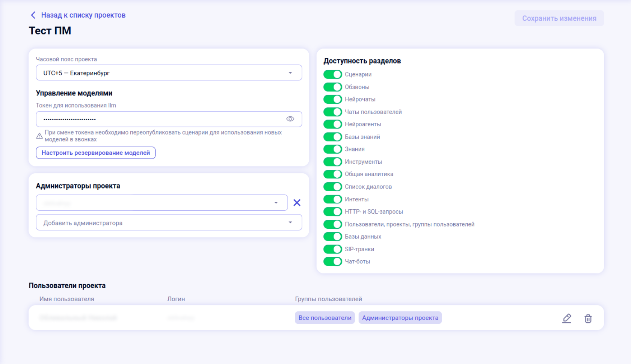631x364 pixels.
Task: Toggle the Интенты switch
Action: click(333, 199)
